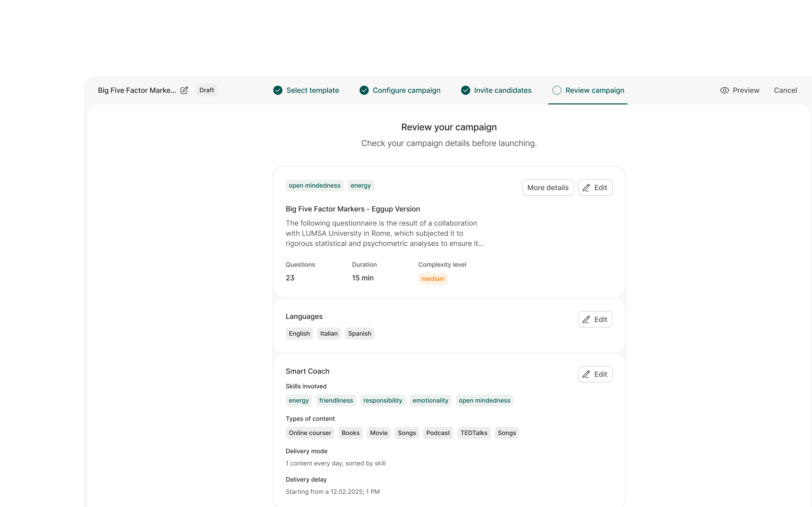Select the Italian language tag
Viewport: 812px width, 507px height.
329,333
